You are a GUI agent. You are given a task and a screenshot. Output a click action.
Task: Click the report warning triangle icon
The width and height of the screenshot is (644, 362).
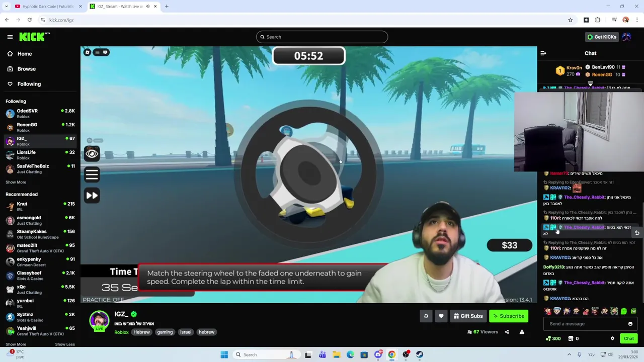(522, 332)
